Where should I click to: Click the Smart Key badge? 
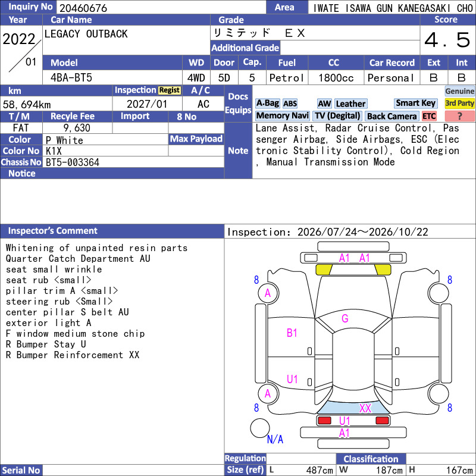415,103
